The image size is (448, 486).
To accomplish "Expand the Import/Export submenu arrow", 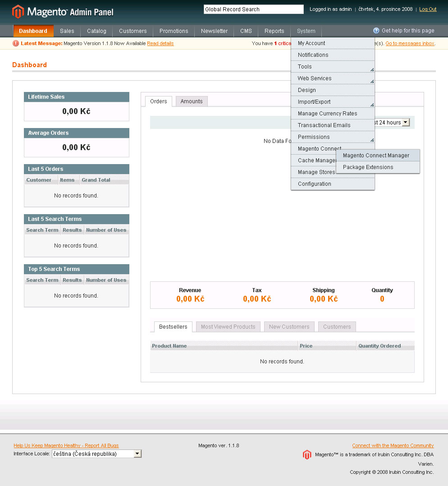I will pos(372,105).
